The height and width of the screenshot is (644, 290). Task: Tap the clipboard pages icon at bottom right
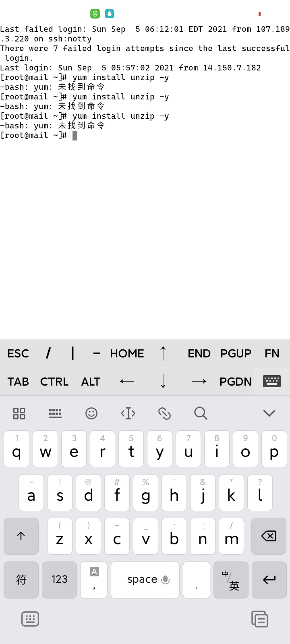pyautogui.click(x=260, y=619)
